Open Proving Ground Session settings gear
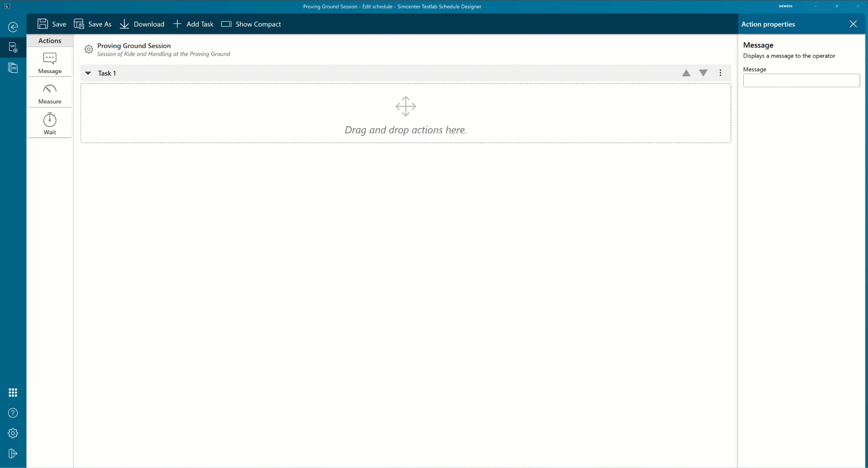The width and height of the screenshot is (868, 468). pos(89,49)
